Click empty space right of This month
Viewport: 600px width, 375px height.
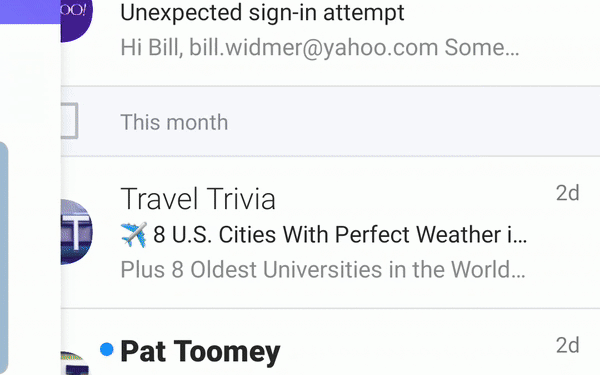click(413, 122)
